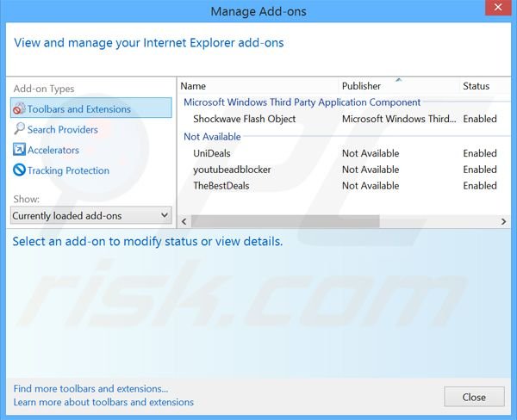This screenshot has height=420, width=517.
Task: Open Learn more about toolbars and extensions
Action: pyautogui.click(x=103, y=402)
